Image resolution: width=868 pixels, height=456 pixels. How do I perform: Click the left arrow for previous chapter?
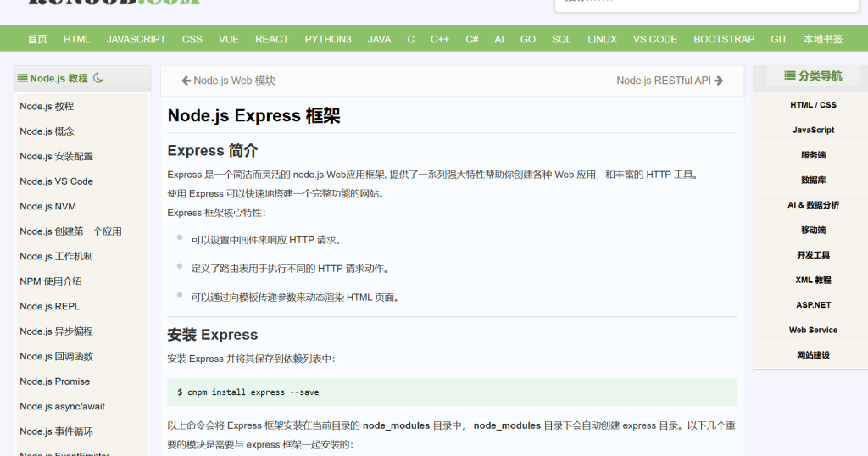(186, 81)
